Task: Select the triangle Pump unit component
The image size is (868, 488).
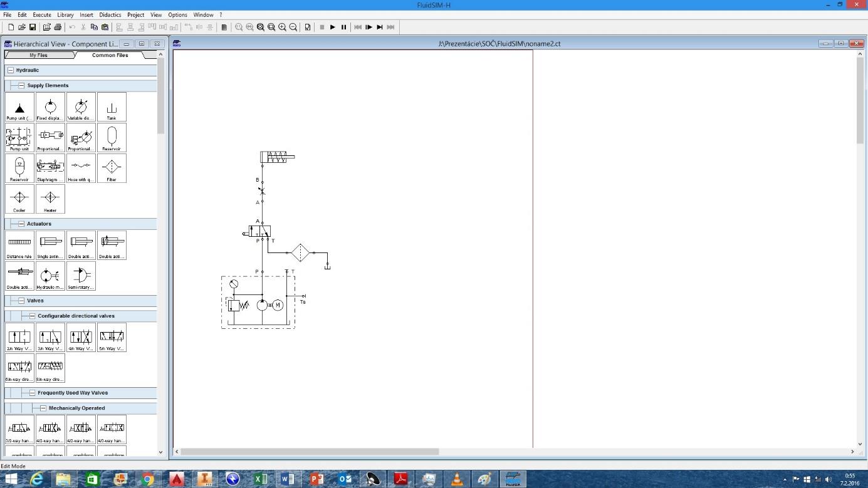Action: pos(19,106)
